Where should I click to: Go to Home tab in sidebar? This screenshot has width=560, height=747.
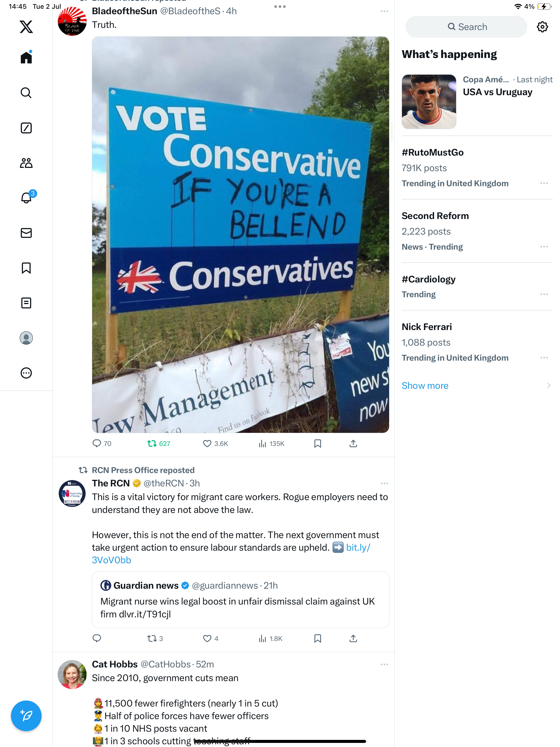click(x=26, y=58)
